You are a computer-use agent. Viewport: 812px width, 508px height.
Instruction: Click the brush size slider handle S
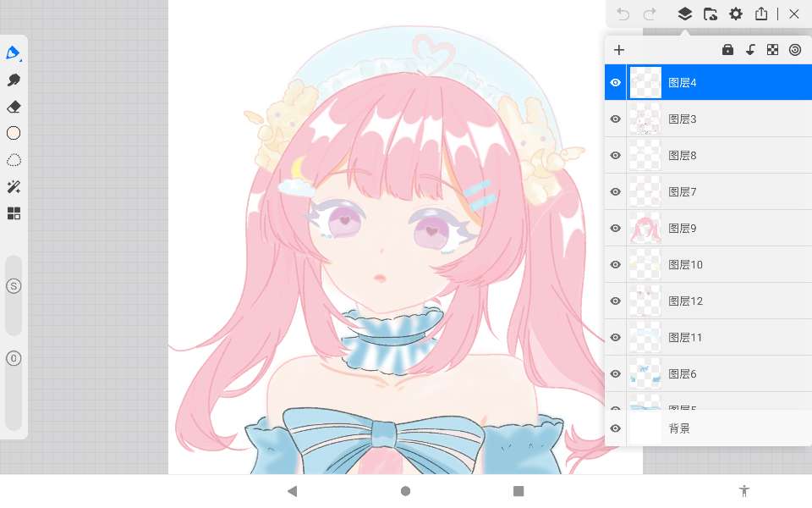pos(14,286)
